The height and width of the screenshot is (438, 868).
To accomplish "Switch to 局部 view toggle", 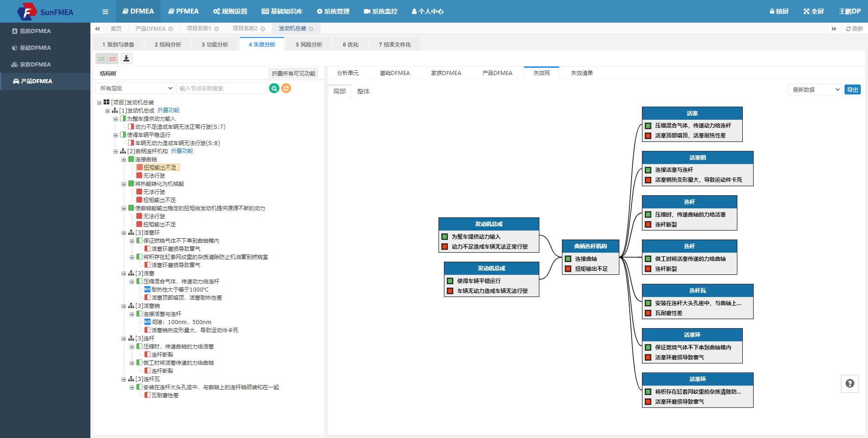I will point(340,91).
